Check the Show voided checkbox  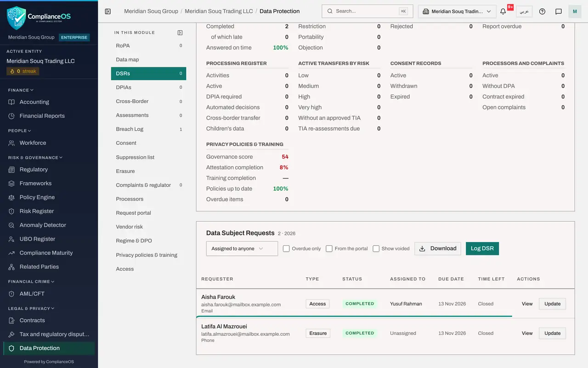pyautogui.click(x=376, y=249)
